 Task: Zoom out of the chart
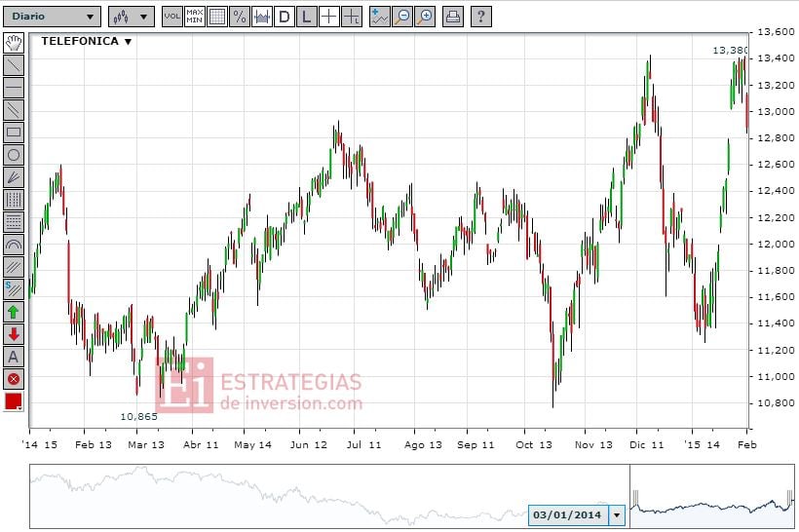402,17
